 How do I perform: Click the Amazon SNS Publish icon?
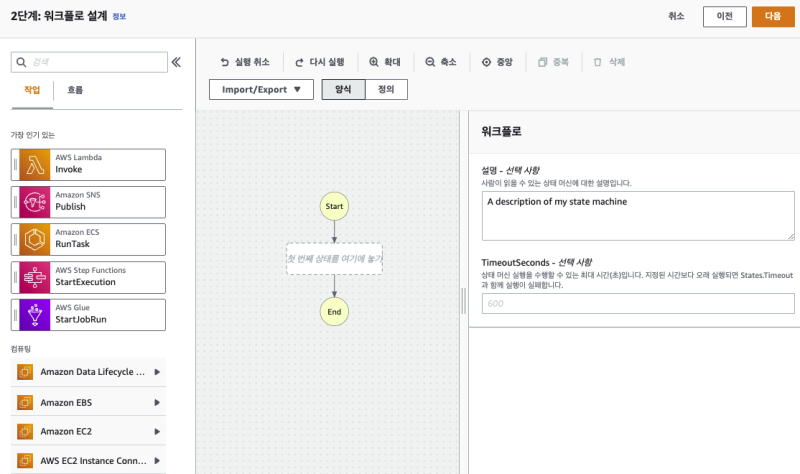35,202
